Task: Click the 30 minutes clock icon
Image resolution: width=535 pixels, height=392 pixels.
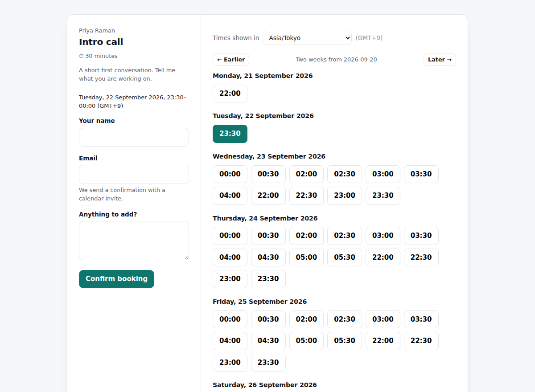Action: [x=81, y=56]
